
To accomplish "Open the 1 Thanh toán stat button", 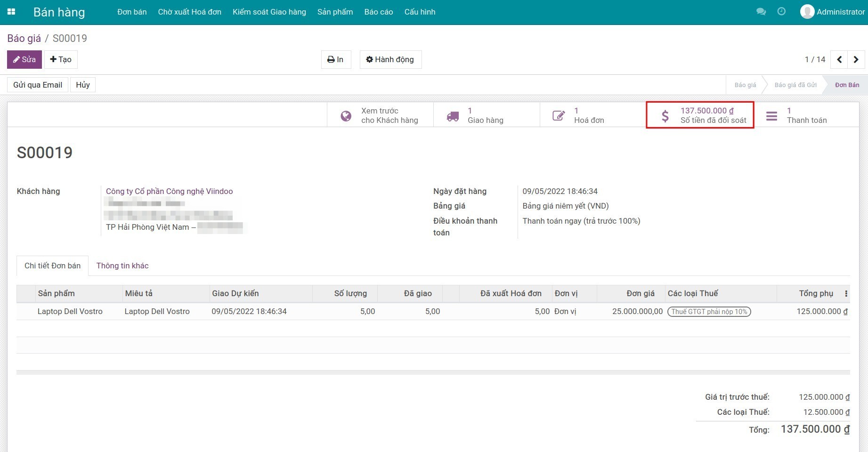I will [x=806, y=115].
